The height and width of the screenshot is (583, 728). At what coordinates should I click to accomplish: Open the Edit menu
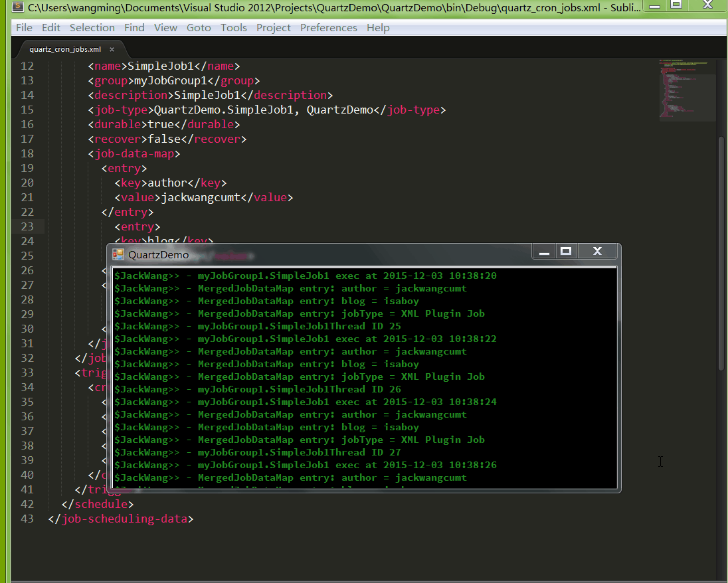(51, 28)
